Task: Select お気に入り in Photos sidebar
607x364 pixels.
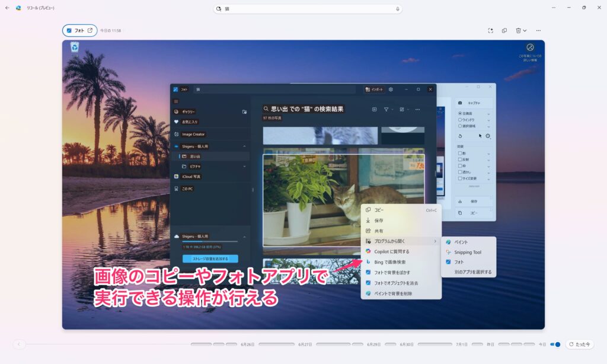Action: point(190,122)
